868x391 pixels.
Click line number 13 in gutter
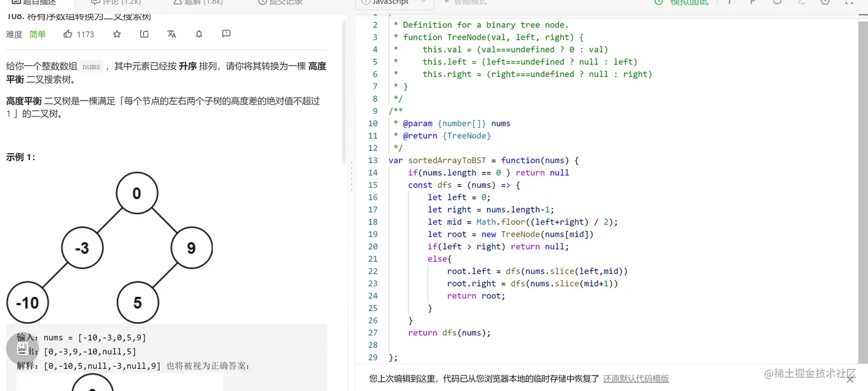click(373, 160)
